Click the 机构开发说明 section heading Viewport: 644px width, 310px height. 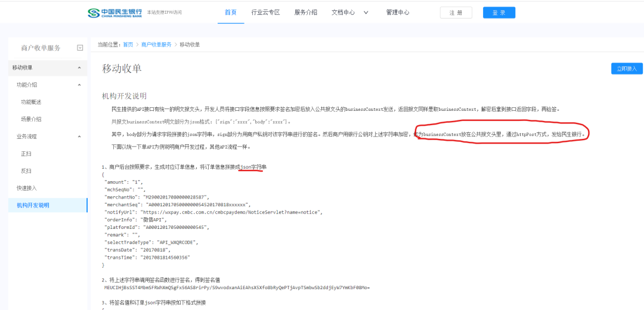point(125,96)
